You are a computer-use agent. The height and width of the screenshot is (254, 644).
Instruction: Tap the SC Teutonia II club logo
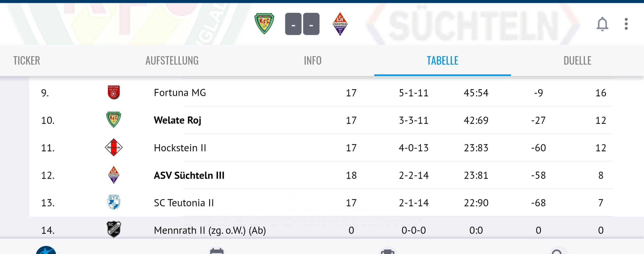click(x=114, y=202)
